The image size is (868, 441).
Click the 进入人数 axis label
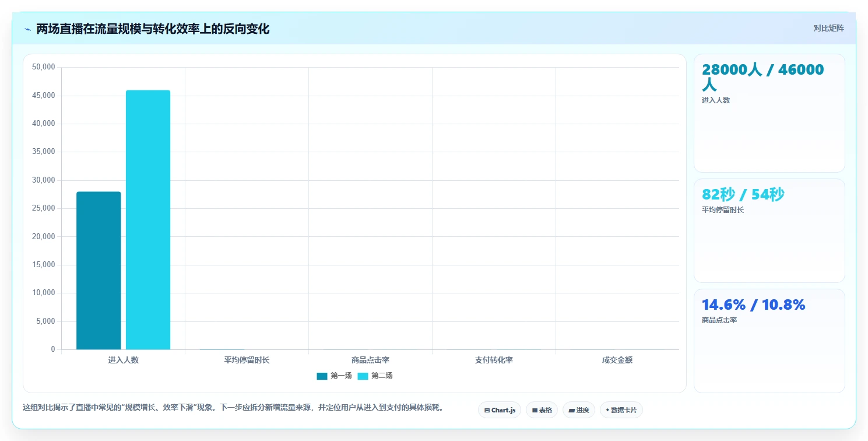[123, 360]
